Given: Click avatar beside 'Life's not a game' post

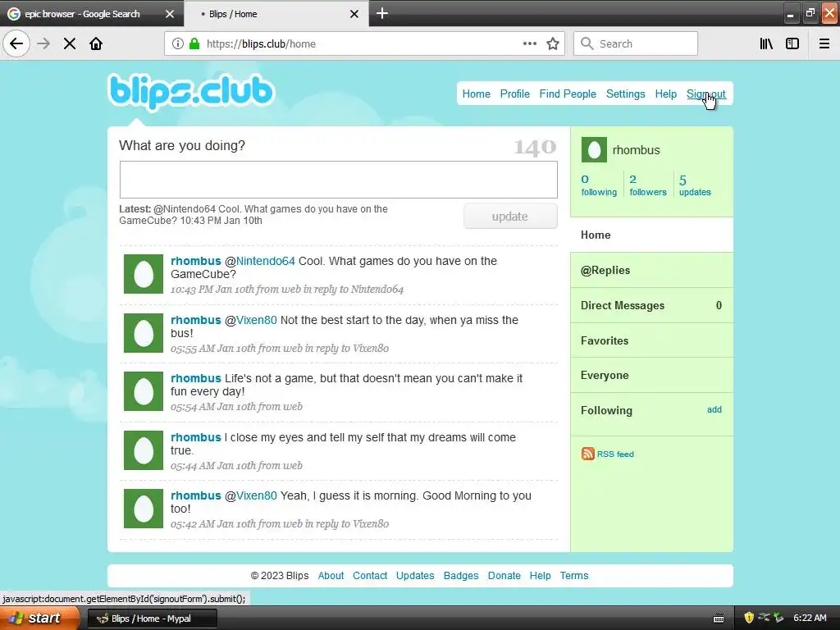Looking at the screenshot, I should pos(143,391).
